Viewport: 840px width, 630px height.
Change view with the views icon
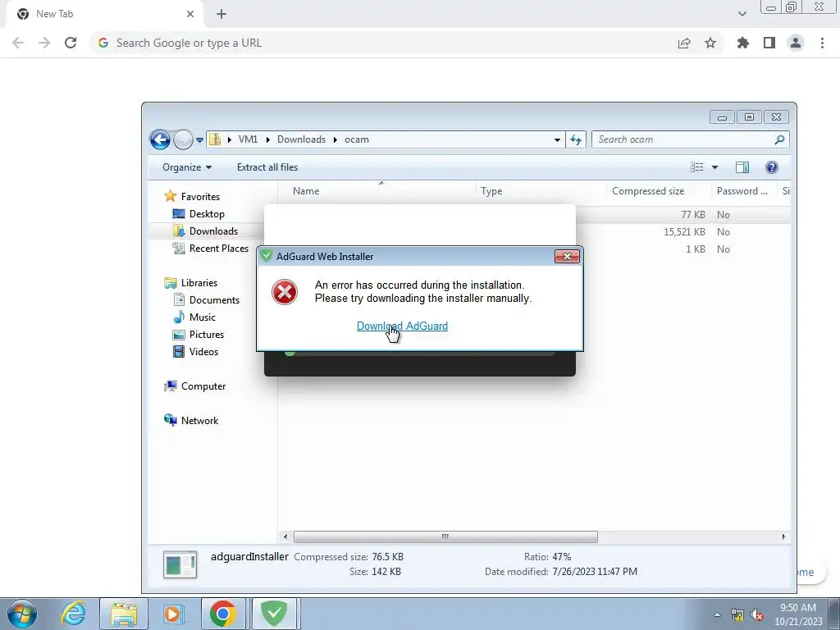click(697, 167)
